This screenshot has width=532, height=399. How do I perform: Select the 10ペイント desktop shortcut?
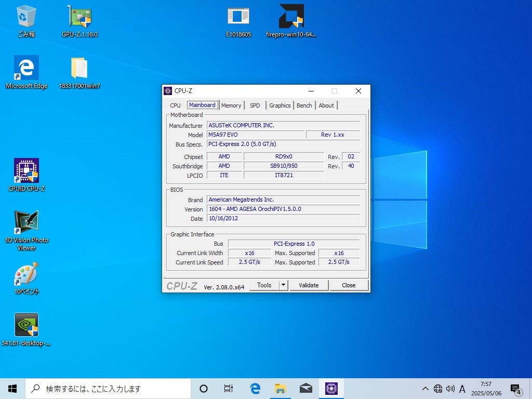point(26,278)
